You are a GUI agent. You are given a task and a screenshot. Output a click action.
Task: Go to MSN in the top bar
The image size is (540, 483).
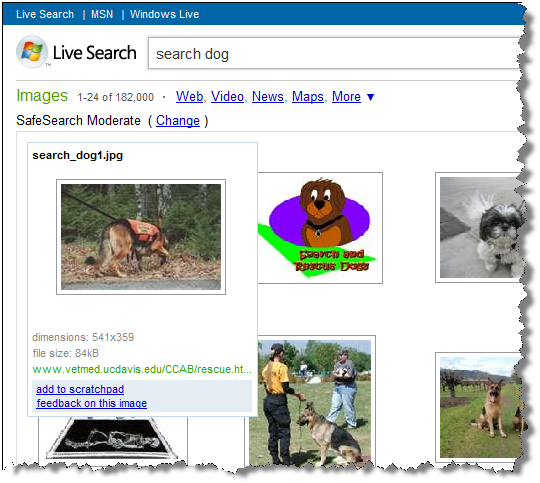click(102, 14)
